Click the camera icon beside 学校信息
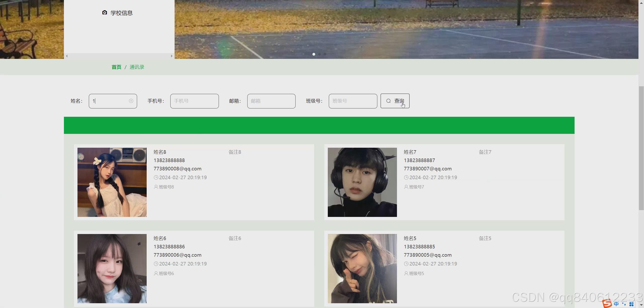644x308 pixels. (x=105, y=13)
